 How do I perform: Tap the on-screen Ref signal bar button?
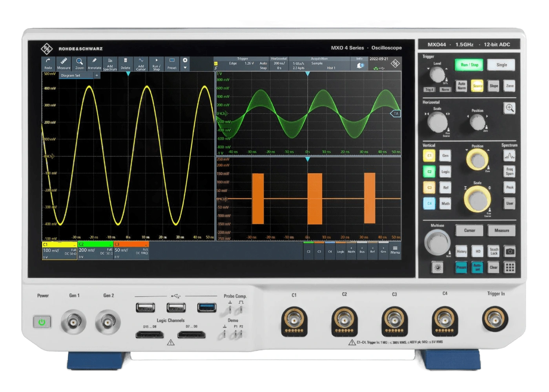pos(372,251)
